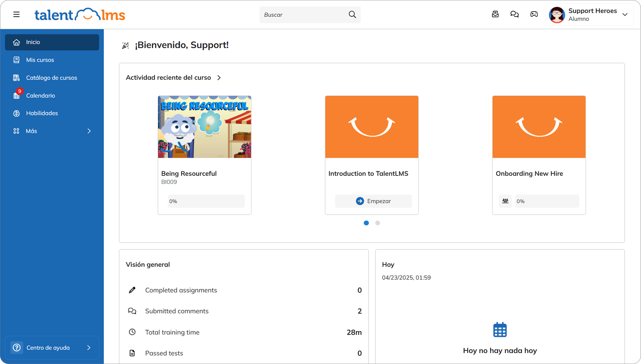This screenshot has height=364, width=641.
Task: Select the second carousel page dot
Action: click(x=377, y=223)
